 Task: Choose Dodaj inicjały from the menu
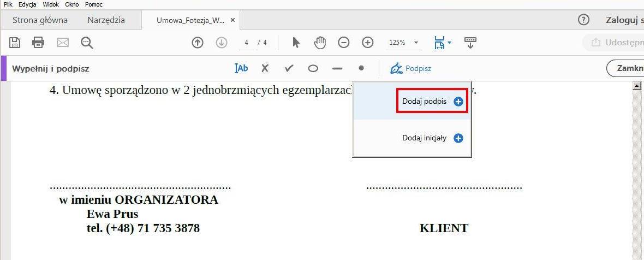(x=432, y=138)
